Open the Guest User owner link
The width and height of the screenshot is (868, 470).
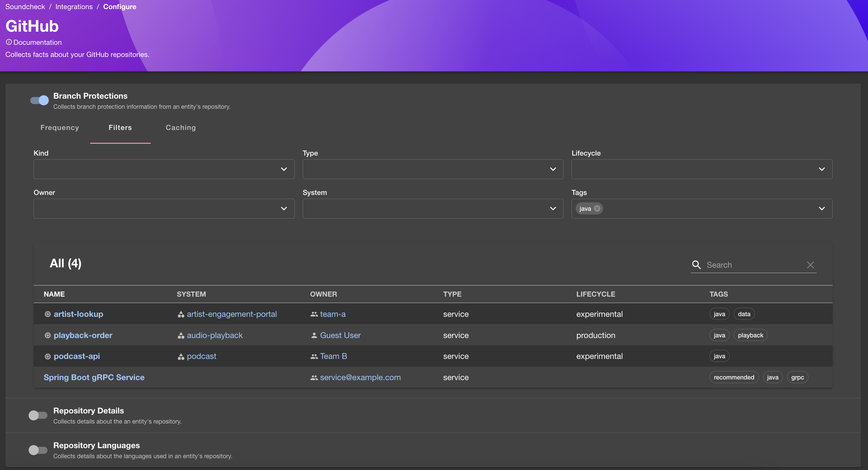(x=340, y=335)
